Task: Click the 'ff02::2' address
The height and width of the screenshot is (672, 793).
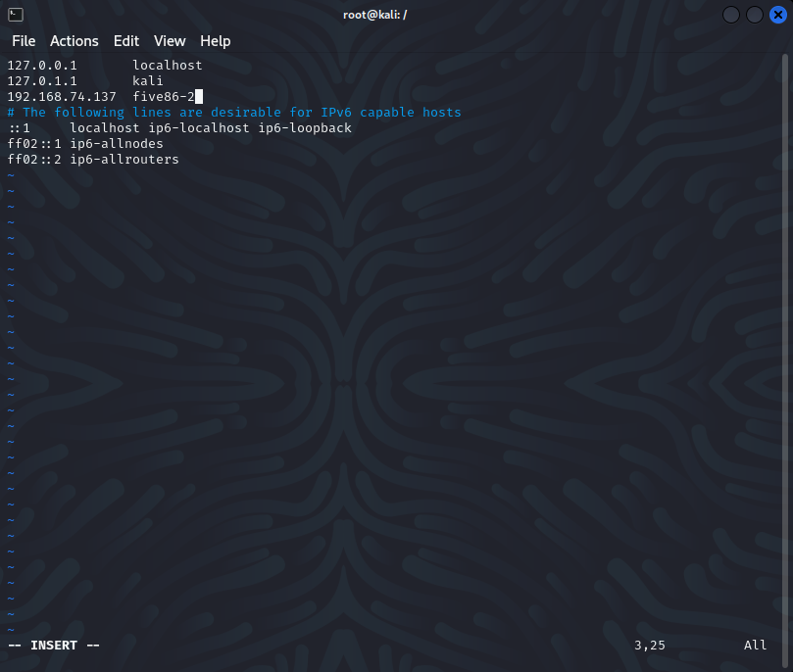Action: pyautogui.click(x=34, y=160)
